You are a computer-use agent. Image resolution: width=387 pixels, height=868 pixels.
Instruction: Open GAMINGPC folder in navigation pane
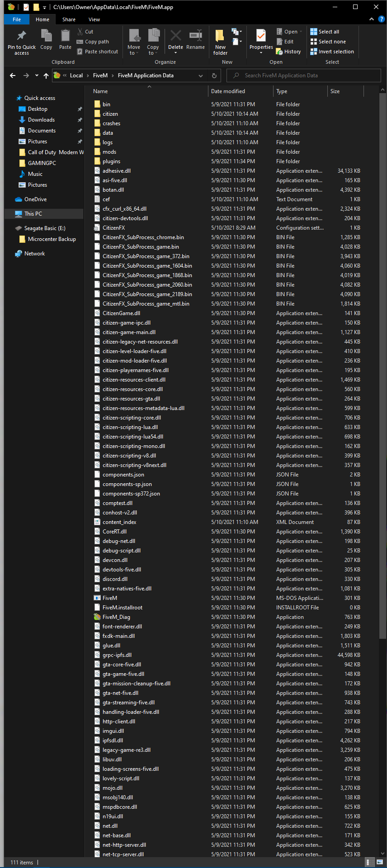pos(42,163)
